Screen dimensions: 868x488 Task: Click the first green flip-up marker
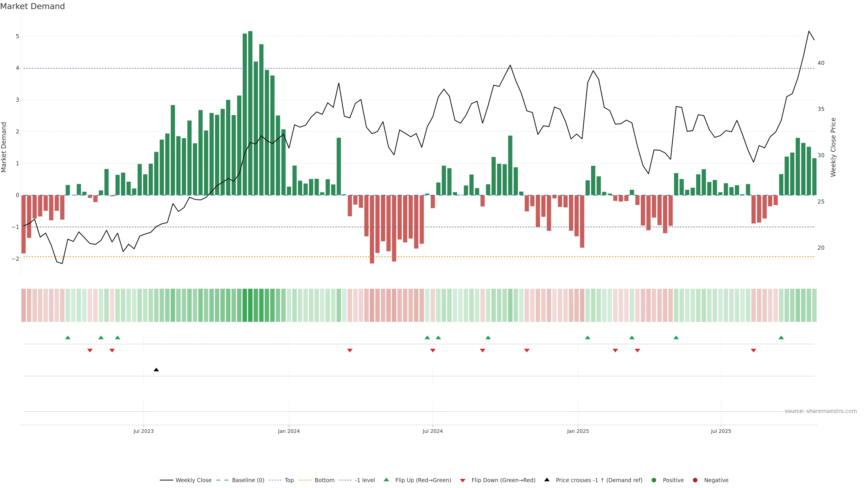[x=68, y=338]
